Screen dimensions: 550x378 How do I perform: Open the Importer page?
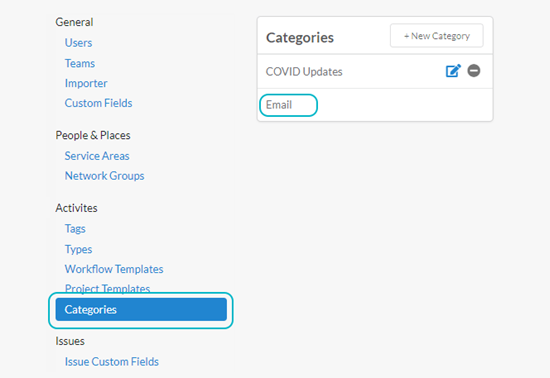click(x=86, y=83)
